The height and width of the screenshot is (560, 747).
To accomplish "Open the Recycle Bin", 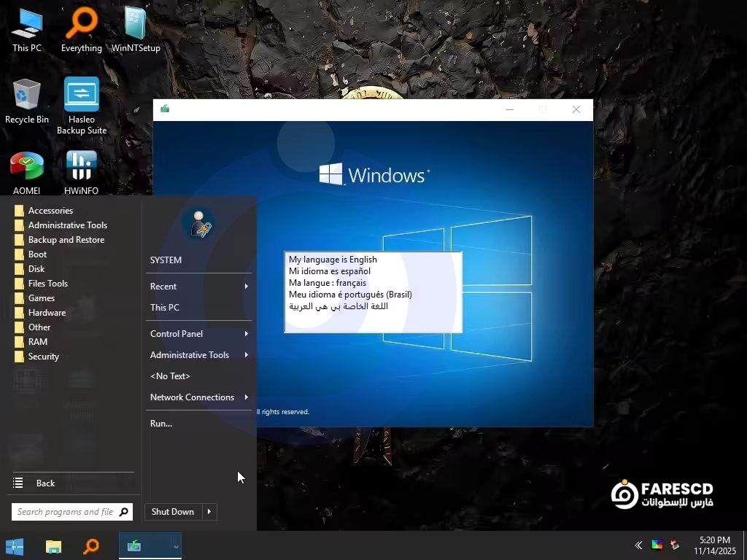I will pos(27,95).
